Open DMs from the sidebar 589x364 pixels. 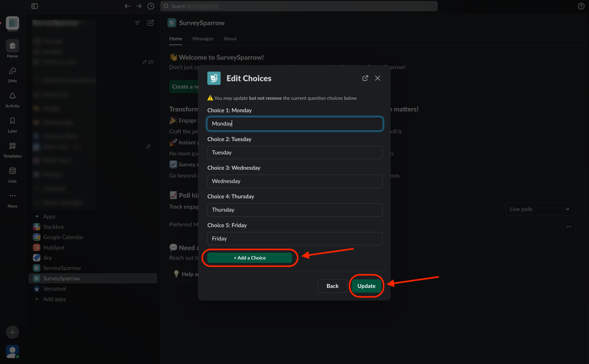pyautogui.click(x=12, y=74)
